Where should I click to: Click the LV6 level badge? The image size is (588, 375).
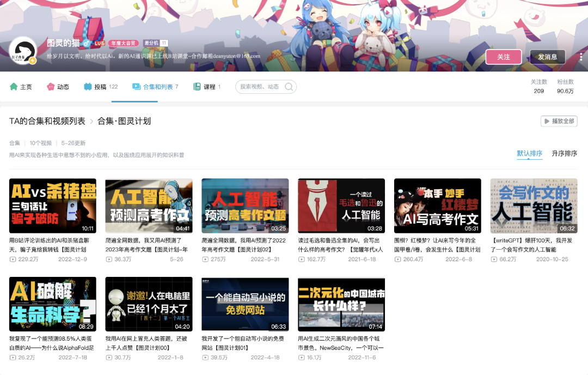[100, 43]
